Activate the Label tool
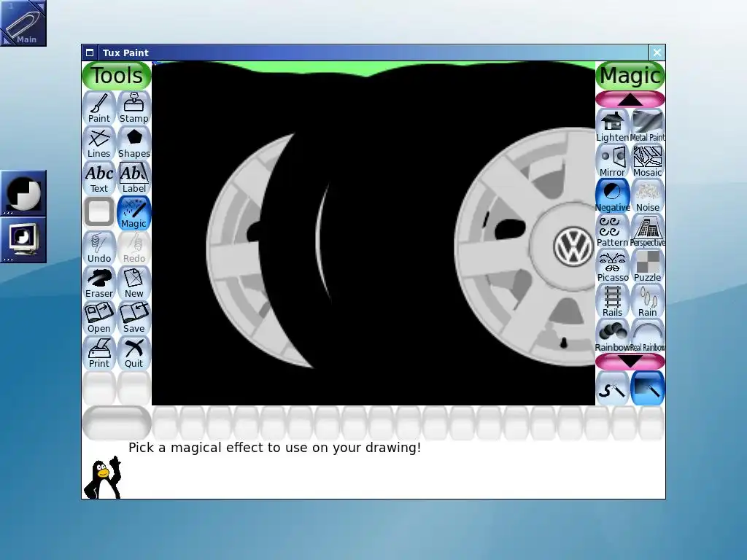 pos(134,178)
